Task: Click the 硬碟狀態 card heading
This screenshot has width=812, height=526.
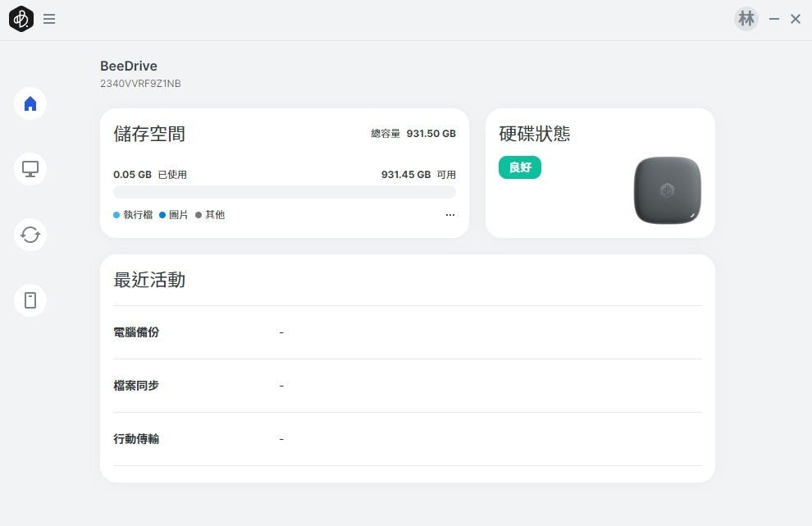Action: pos(535,134)
